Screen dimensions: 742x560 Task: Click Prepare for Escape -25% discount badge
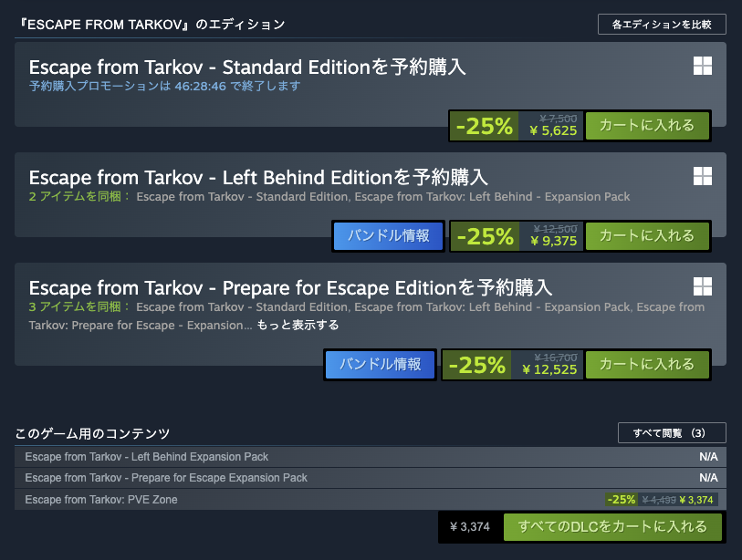pos(476,365)
